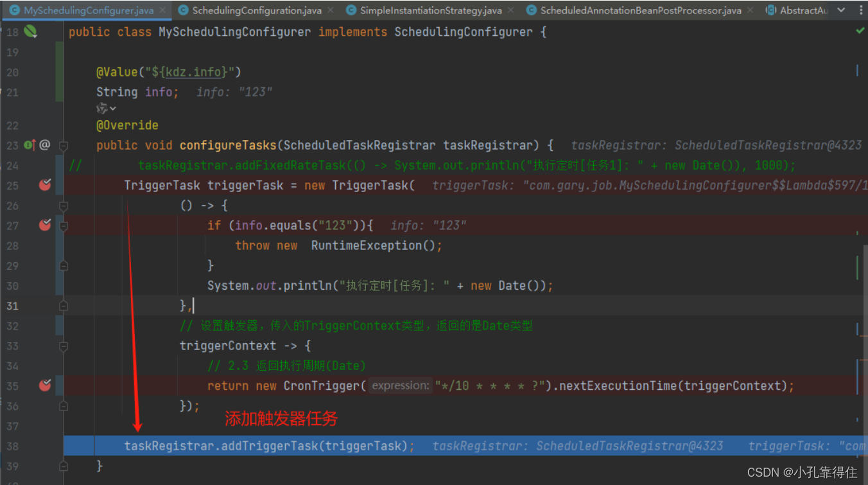Screen dimensions: 868x485
Task: Click class icon on ScheduledAnnotationBeanPostProcessor tab
Action: click(532, 10)
